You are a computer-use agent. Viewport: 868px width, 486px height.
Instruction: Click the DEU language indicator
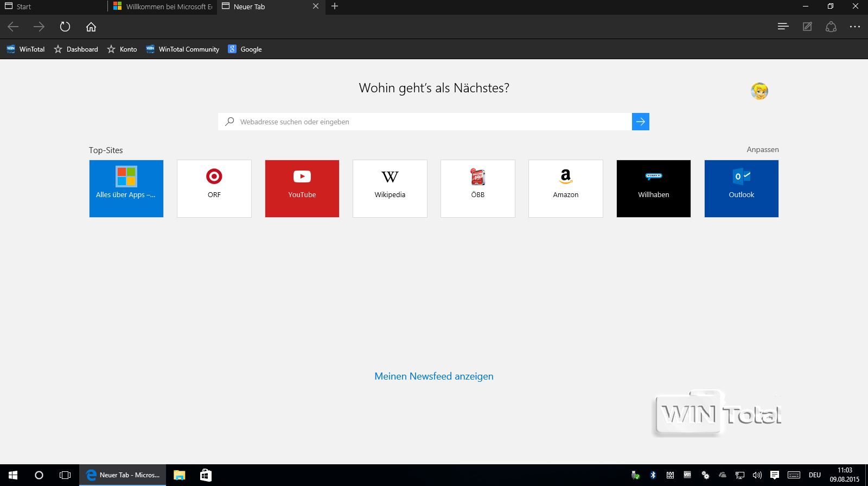pos(815,475)
